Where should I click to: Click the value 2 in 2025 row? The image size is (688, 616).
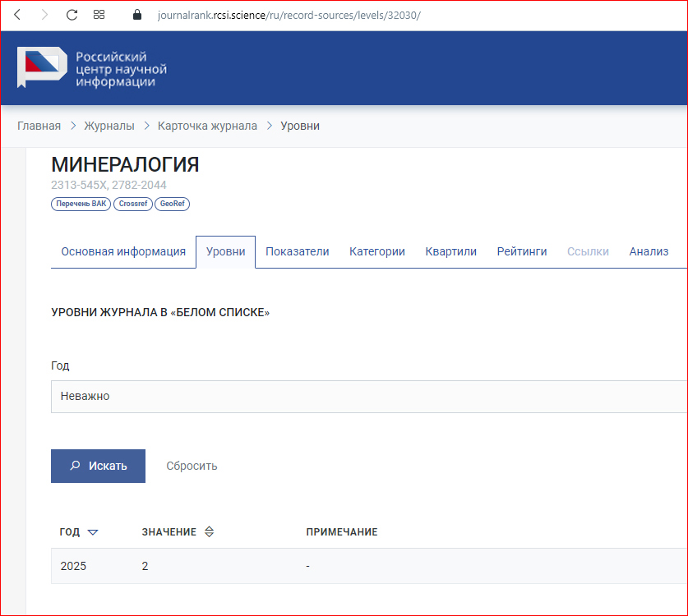(145, 566)
